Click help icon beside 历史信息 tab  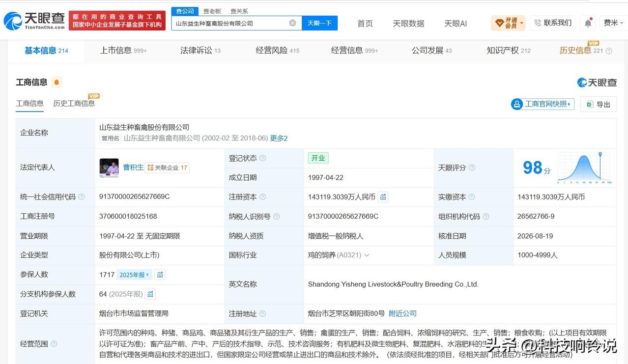pyautogui.click(x=609, y=51)
